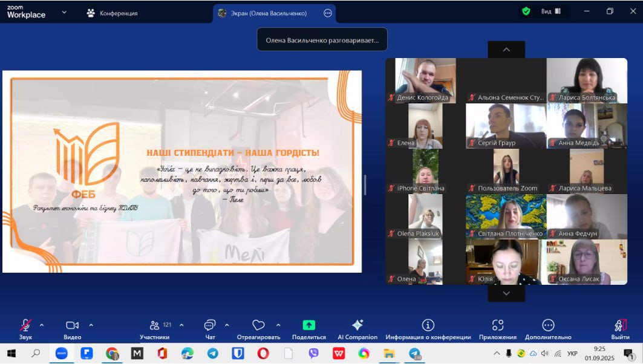Unmute the microphone
The width and height of the screenshot is (643, 364).
[x=25, y=325]
